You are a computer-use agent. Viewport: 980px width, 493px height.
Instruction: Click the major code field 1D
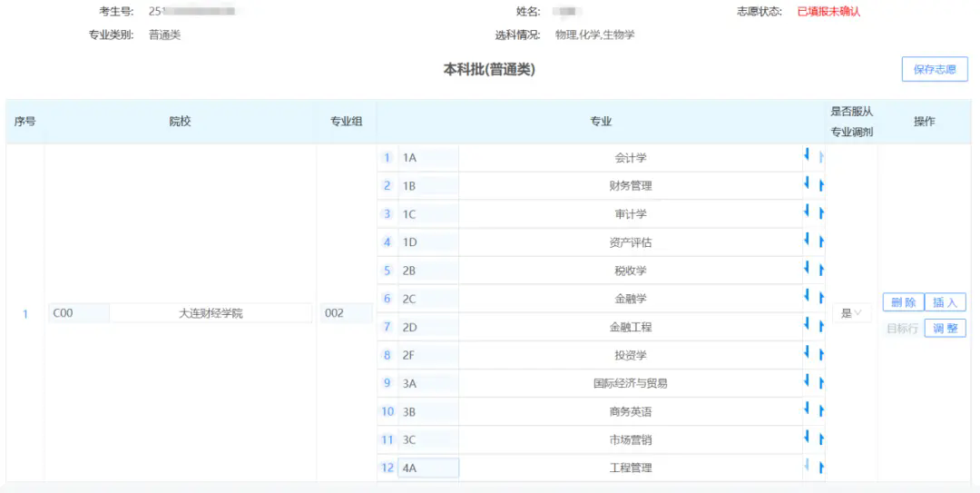point(428,242)
